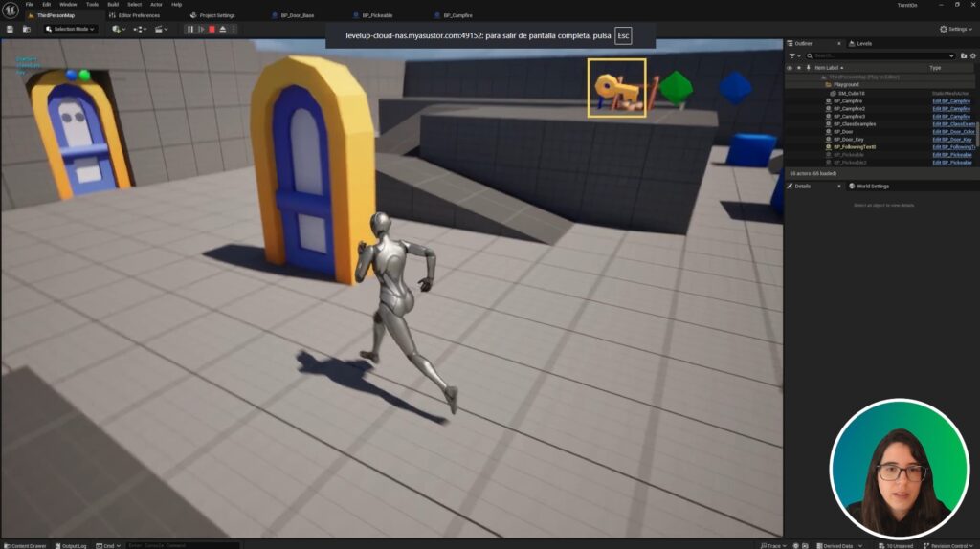Open the browse content icon beside save
Image resolution: width=980 pixels, height=549 pixels.
[26, 30]
